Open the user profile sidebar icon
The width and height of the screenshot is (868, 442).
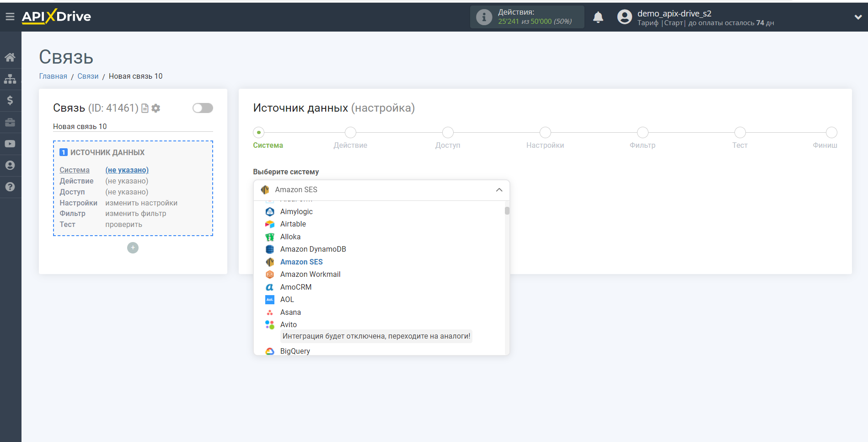tap(10, 165)
